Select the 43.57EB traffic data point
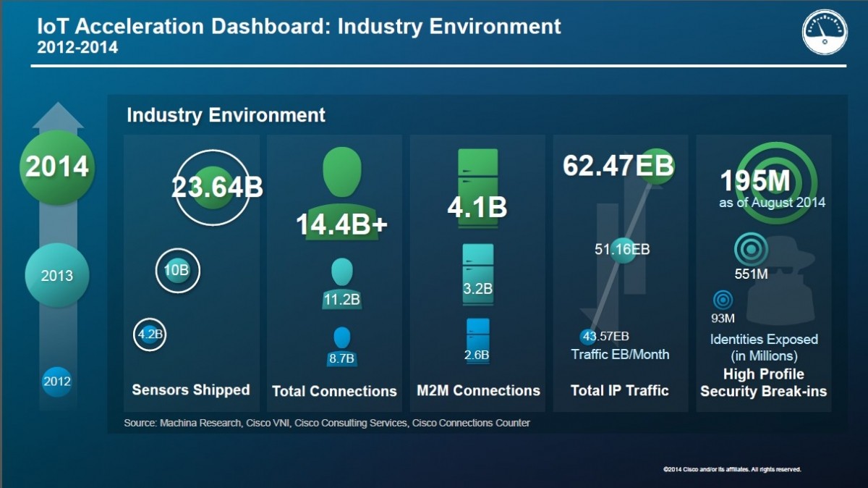Image resolution: width=868 pixels, height=488 pixels. (x=588, y=336)
